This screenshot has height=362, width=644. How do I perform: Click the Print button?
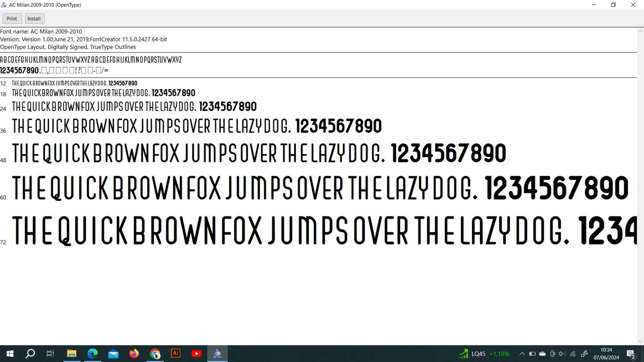point(12,19)
